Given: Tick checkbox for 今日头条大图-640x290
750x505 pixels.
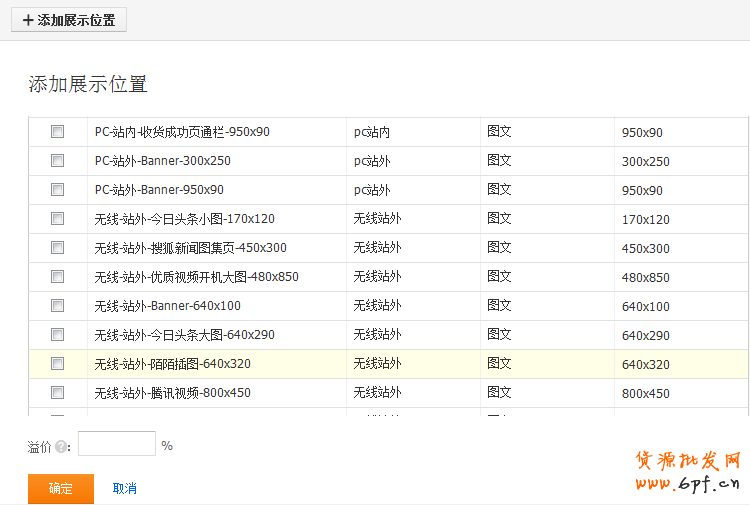Looking at the screenshot, I should click(57, 335).
